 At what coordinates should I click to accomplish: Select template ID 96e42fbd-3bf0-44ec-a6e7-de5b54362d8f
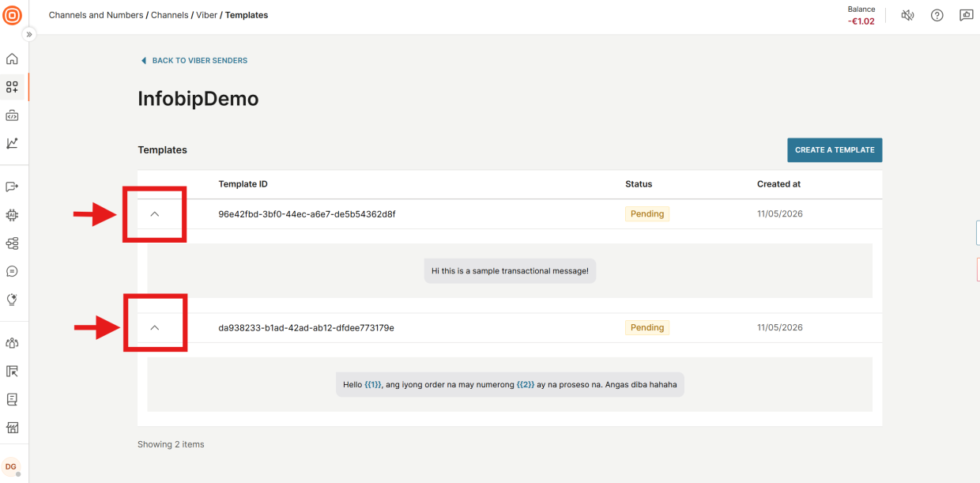pyautogui.click(x=307, y=214)
